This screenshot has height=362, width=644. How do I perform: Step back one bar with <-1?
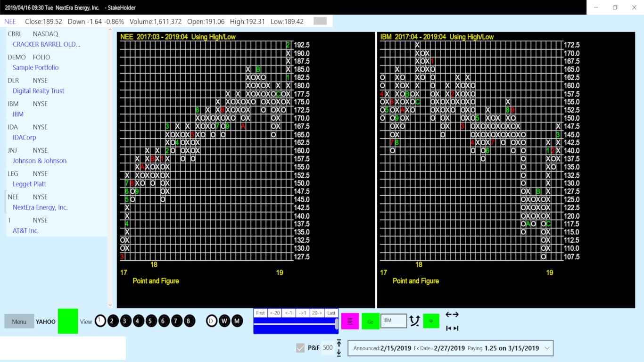pos(289,313)
